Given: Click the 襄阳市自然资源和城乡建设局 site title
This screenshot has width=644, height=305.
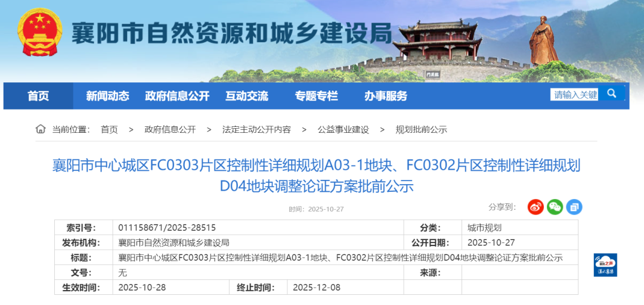Looking at the screenshot, I should pyautogui.click(x=233, y=33).
